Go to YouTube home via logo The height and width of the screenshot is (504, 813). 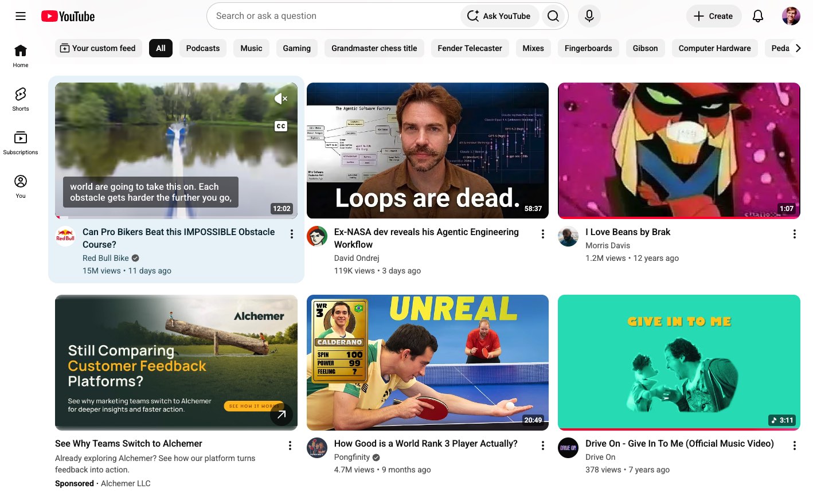pyautogui.click(x=68, y=16)
